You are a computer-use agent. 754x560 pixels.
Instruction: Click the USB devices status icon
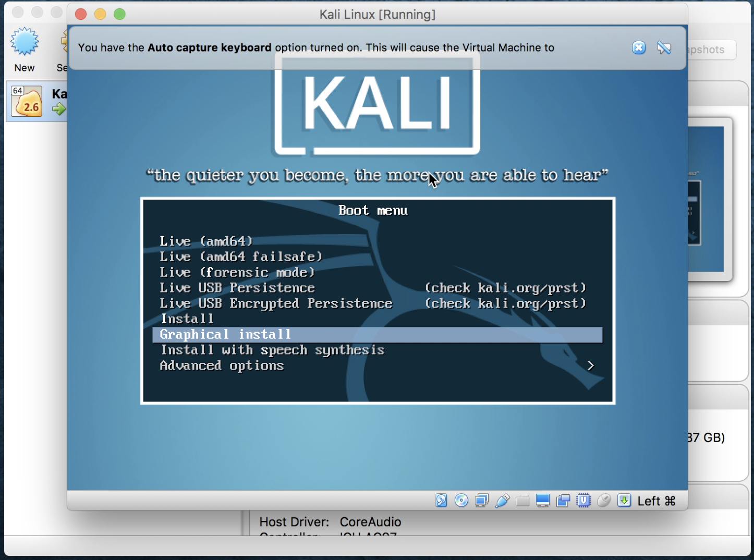point(502,501)
